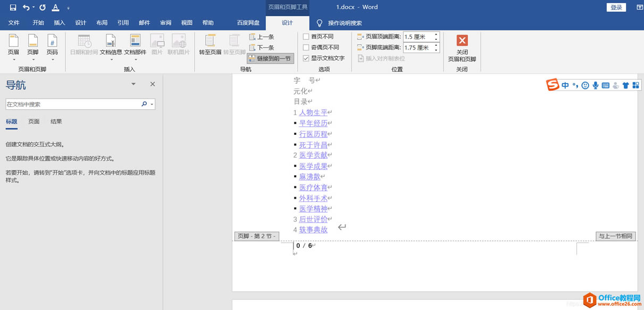Click the footer page number 0 / 6

click(304, 246)
